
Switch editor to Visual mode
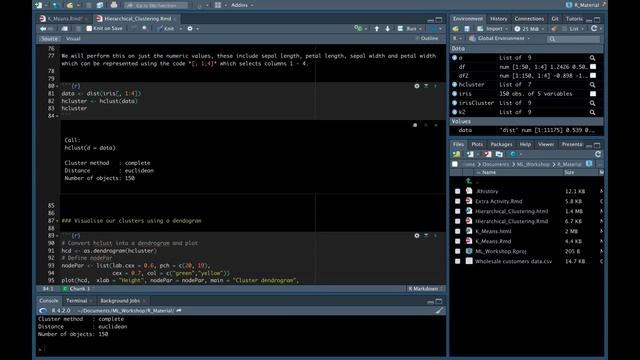click(73, 39)
